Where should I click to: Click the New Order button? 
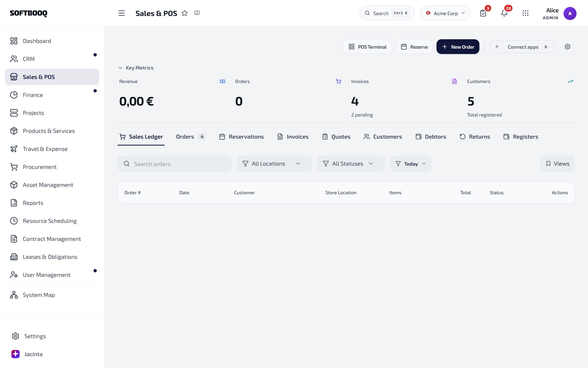458,47
